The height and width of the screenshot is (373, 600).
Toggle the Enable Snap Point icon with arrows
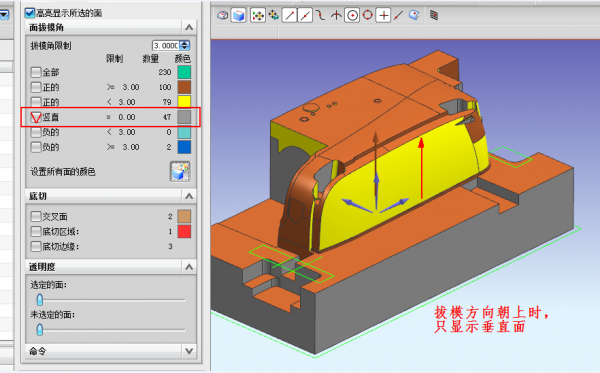pyautogui.click(x=258, y=16)
